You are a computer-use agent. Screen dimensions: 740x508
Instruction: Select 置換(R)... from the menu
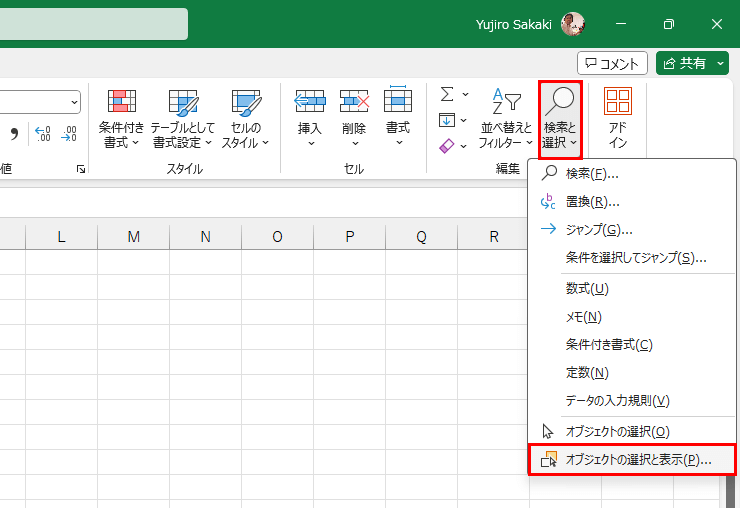632,202
